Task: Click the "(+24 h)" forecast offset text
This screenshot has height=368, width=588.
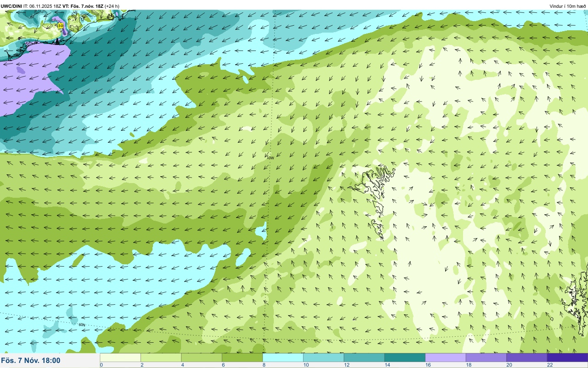Action: [x=112, y=6]
